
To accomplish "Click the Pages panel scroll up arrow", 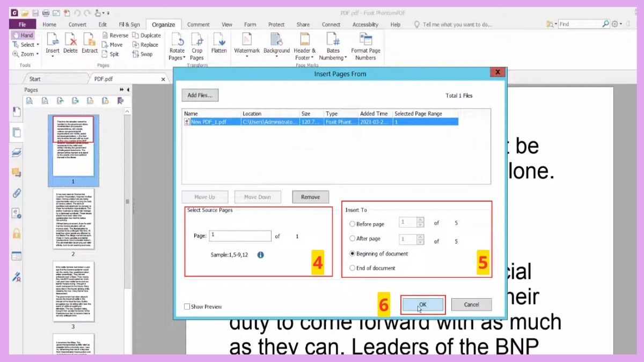I will tap(127, 111).
